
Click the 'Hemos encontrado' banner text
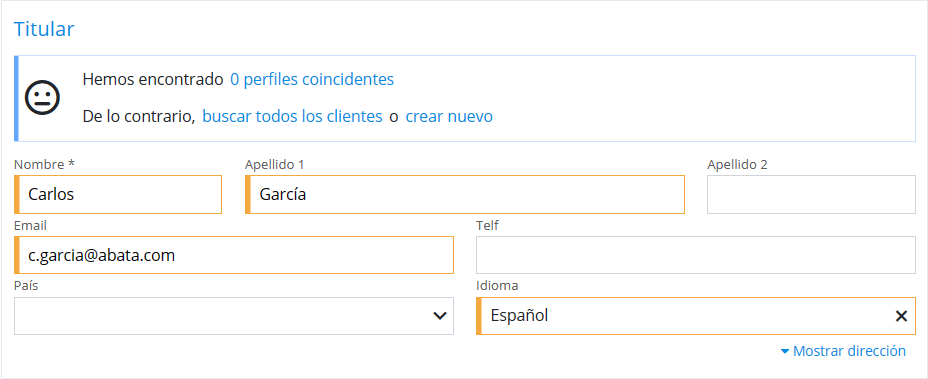click(x=153, y=79)
